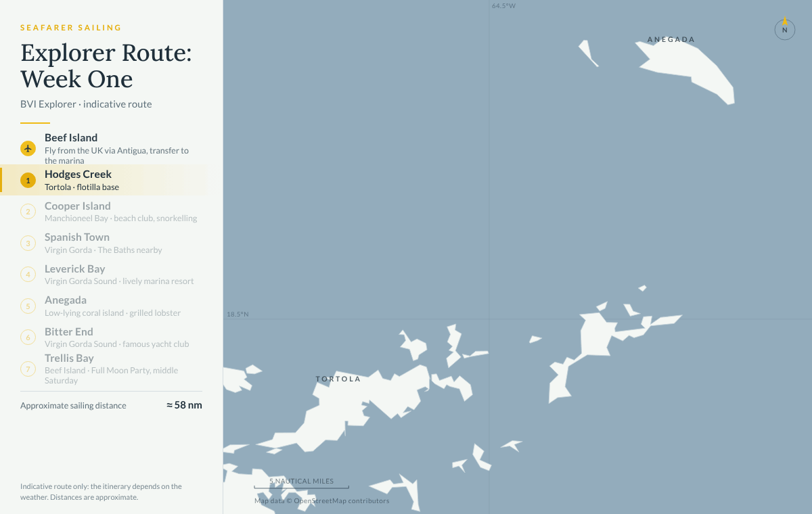Select step 2 number badge for Cooper Island
The image size is (812, 514).
click(28, 212)
